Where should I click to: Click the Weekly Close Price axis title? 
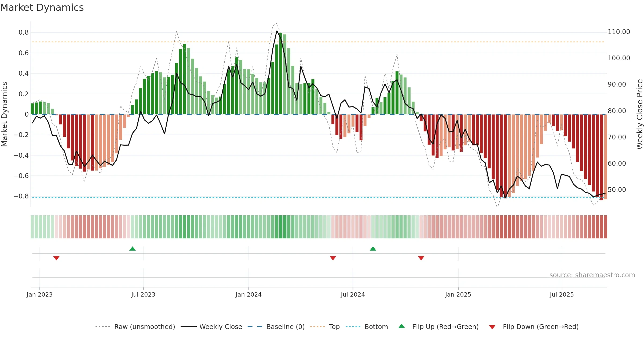(640, 114)
